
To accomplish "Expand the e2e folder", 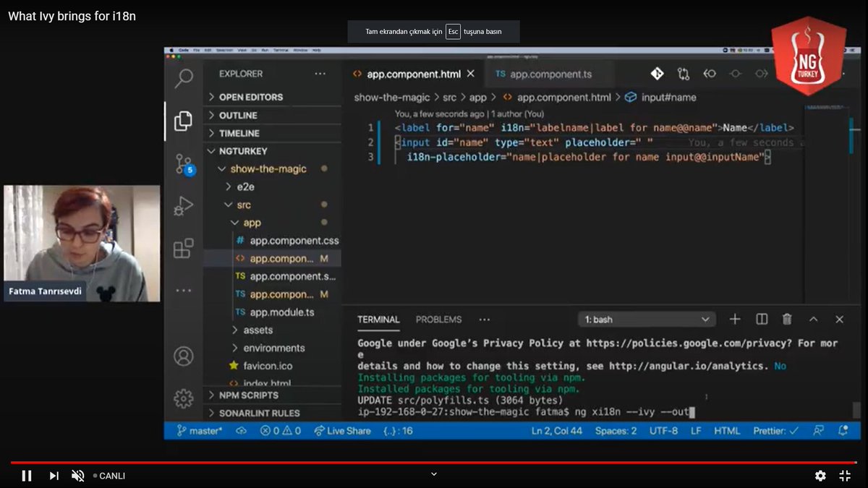I will 272,187.
